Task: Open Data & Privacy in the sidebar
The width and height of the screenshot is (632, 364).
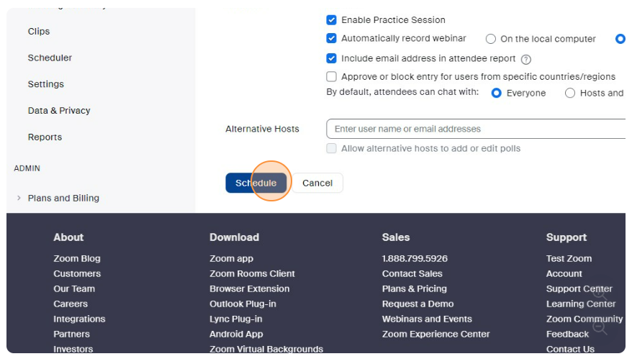Action: point(59,111)
